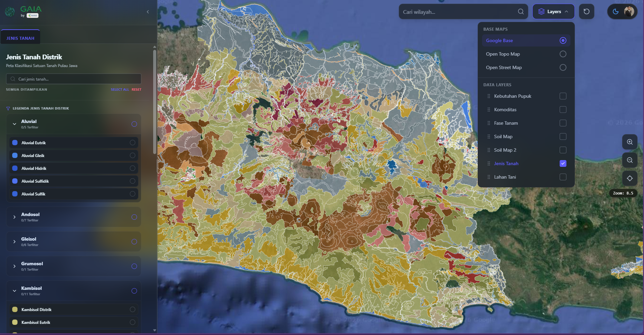The image size is (644, 335).
Task: Collapse the sidebar with the left arrow
Action: point(148,12)
